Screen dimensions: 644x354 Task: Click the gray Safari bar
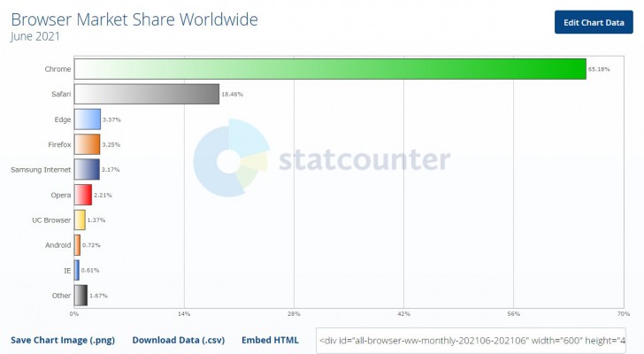[x=147, y=94]
